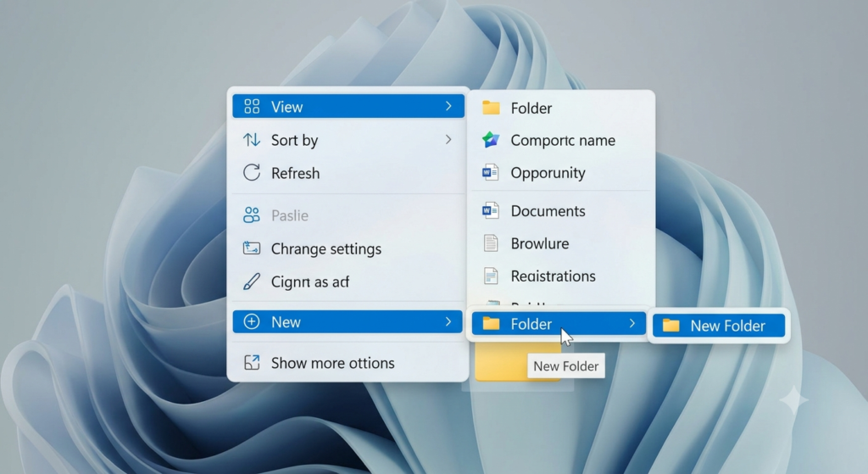This screenshot has width=868, height=474.
Task: Click the green-blue icon beside Comporłc name
Action: pyautogui.click(x=491, y=140)
